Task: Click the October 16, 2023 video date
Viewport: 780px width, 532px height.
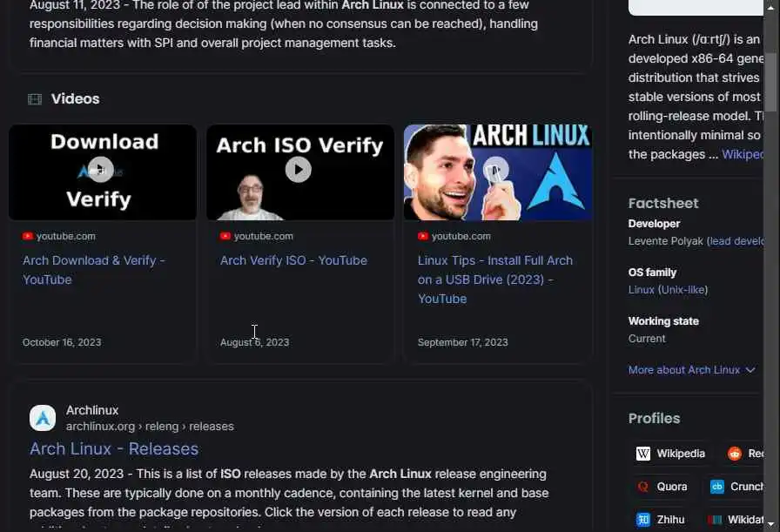Action: coord(62,342)
